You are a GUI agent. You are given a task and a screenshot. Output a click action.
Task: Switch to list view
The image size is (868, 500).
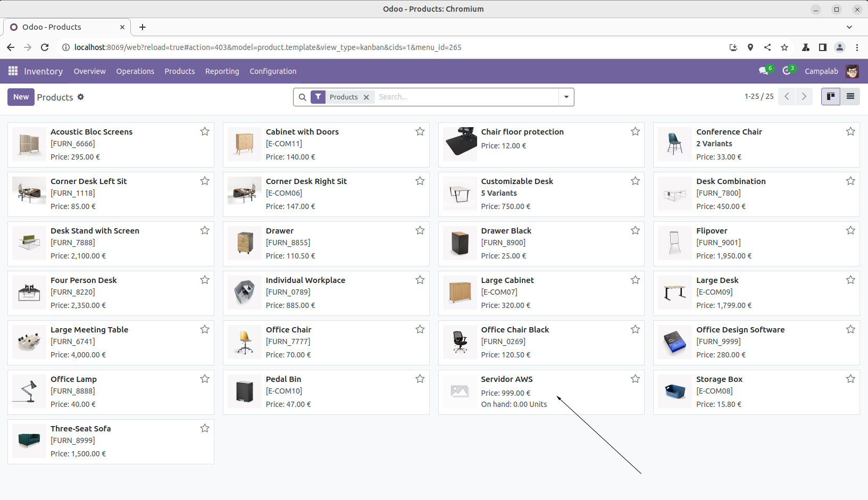click(850, 97)
